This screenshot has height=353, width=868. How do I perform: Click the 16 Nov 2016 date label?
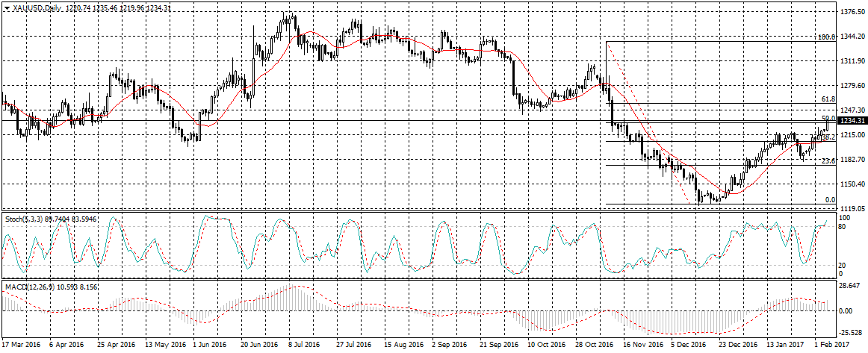click(628, 346)
